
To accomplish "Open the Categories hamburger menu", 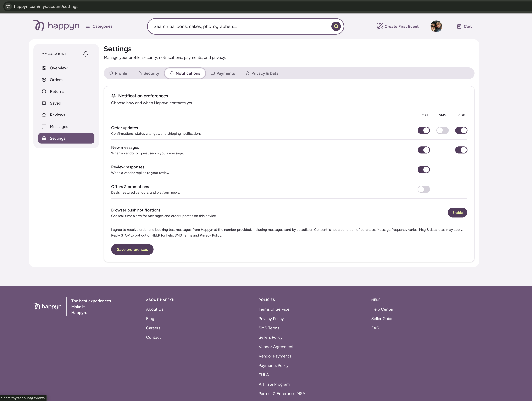I will 99,26.
